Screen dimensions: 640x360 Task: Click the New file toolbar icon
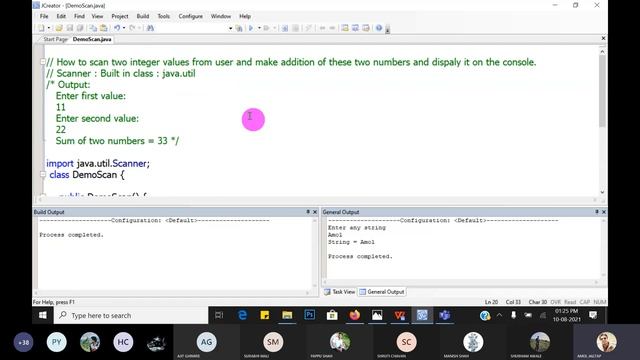point(41,28)
